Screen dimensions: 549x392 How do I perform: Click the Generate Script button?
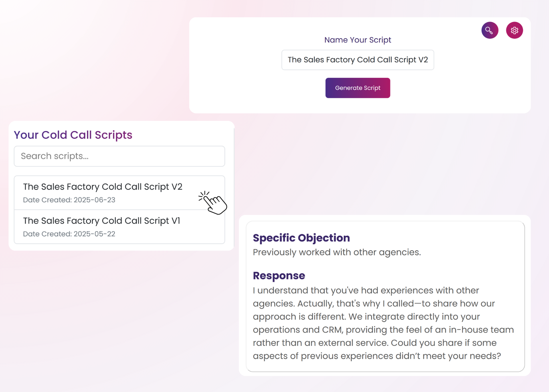point(358,88)
